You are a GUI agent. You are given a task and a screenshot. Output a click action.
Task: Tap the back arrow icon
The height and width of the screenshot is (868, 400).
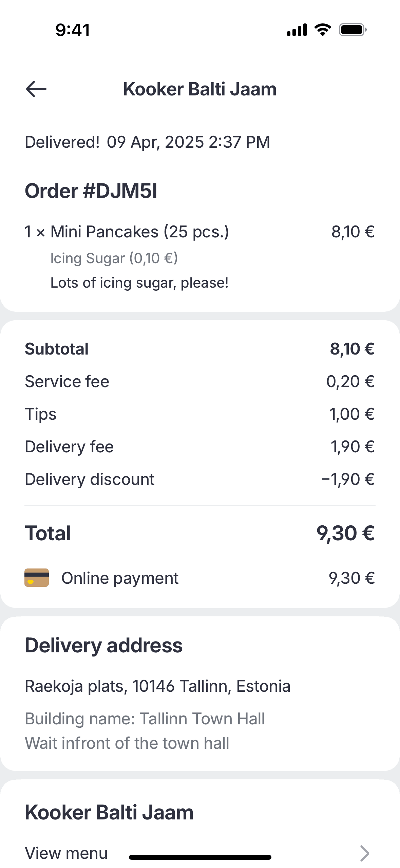pos(36,89)
